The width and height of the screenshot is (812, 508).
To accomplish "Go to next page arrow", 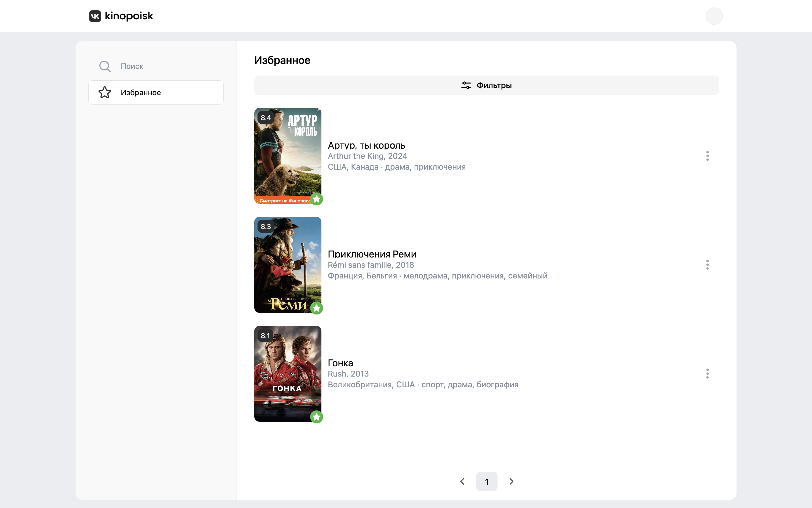I will click(x=511, y=481).
